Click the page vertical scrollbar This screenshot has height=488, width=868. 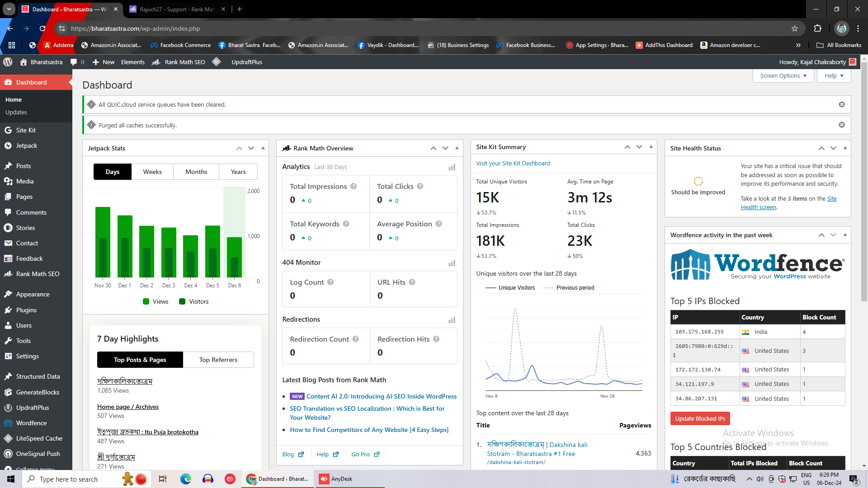click(x=864, y=181)
